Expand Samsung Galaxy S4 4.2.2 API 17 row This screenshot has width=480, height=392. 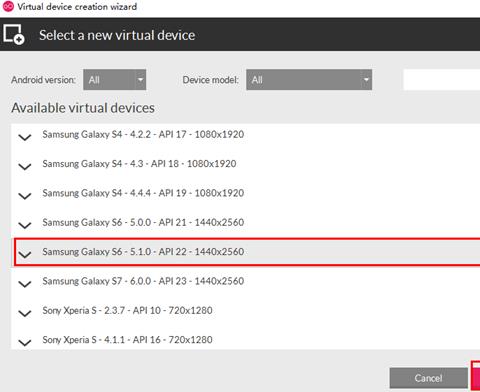pos(25,137)
